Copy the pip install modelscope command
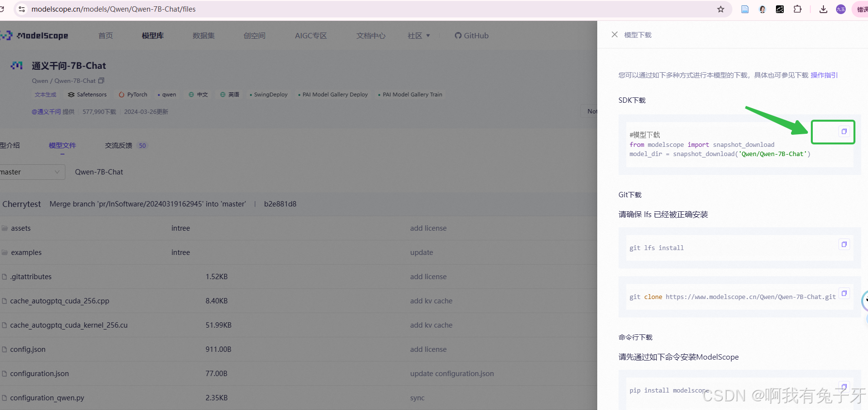The height and width of the screenshot is (410, 868). pyautogui.click(x=844, y=387)
